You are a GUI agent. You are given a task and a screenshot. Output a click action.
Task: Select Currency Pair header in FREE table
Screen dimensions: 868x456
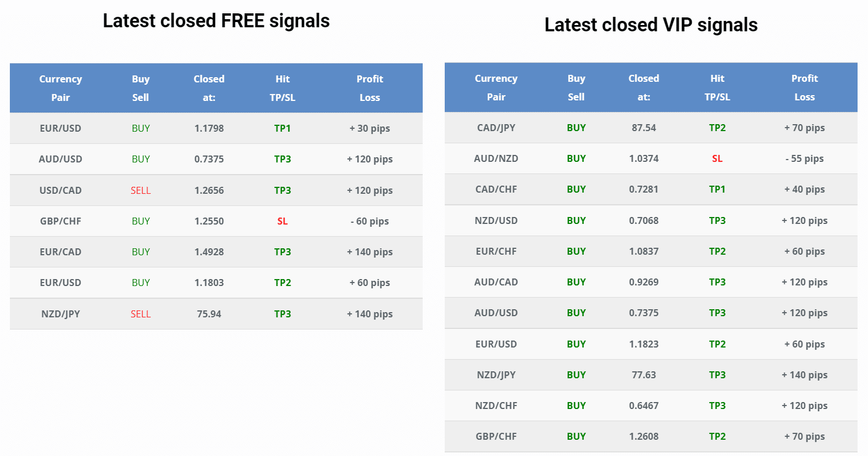point(60,88)
